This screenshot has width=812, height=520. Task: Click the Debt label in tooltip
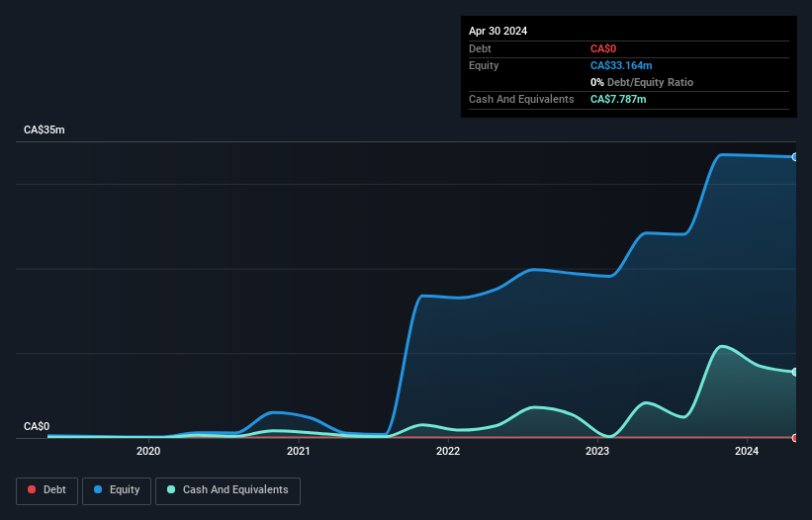pos(480,48)
